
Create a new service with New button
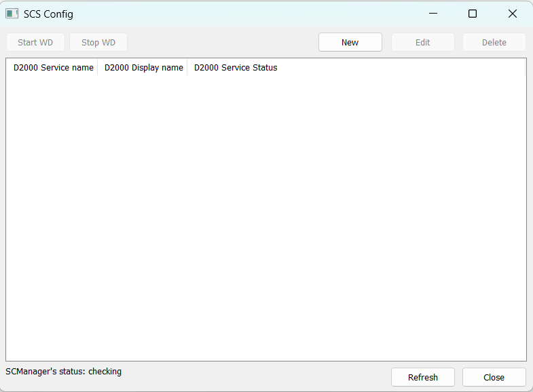click(x=350, y=42)
